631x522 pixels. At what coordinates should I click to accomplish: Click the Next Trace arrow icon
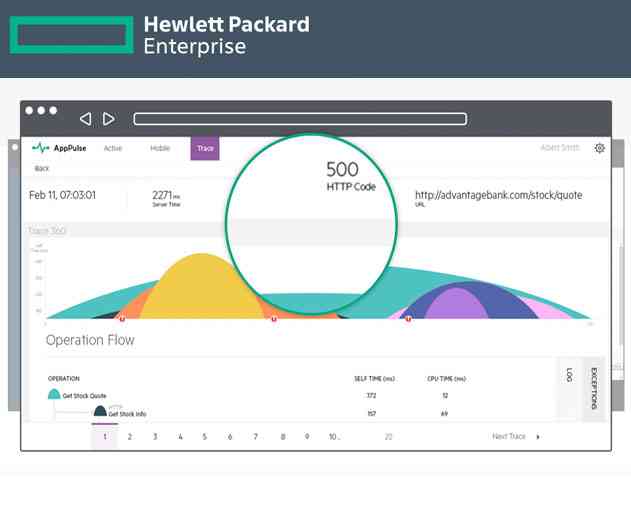pos(538,437)
